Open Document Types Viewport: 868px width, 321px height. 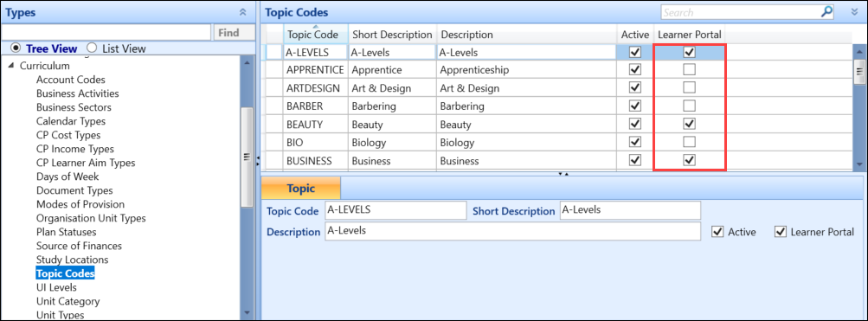[74, 190]
